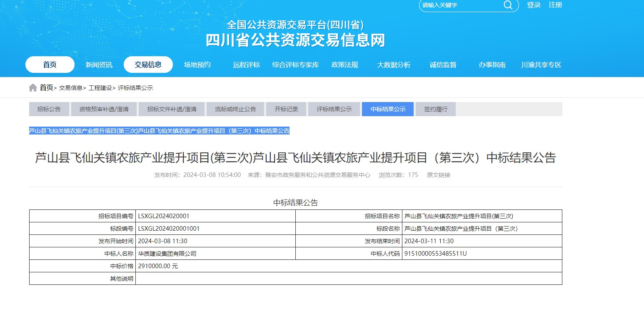Open the 流标或终止公告 tab
644x309 pixels.
point(235,109)
